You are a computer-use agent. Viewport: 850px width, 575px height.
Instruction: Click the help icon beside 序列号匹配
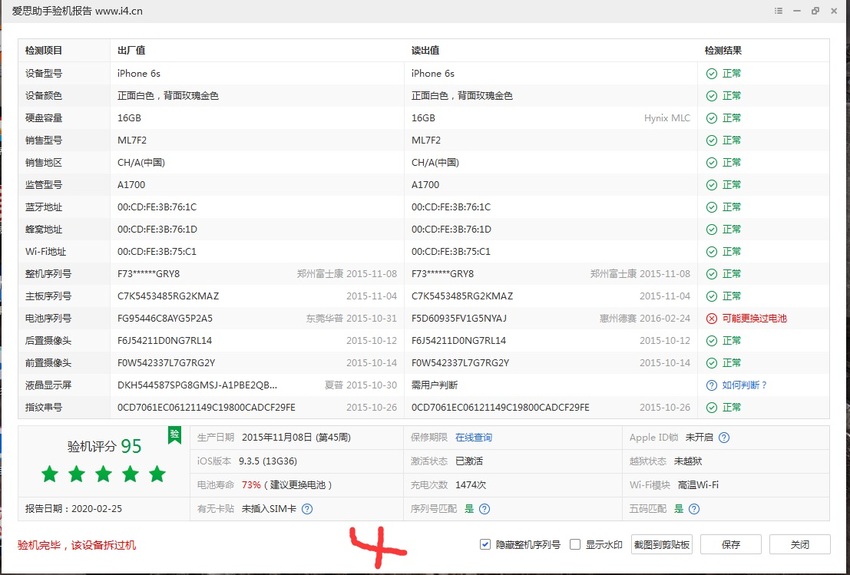(x=485, y=509)
